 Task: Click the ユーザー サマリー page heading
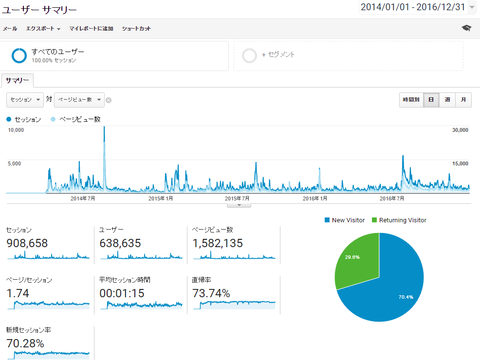[x=39, y=10]
